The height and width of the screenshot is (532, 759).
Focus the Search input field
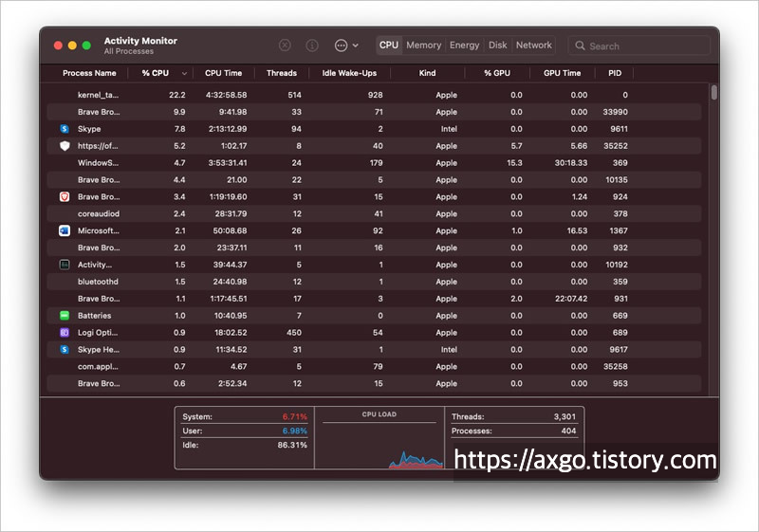click(639, 46)
